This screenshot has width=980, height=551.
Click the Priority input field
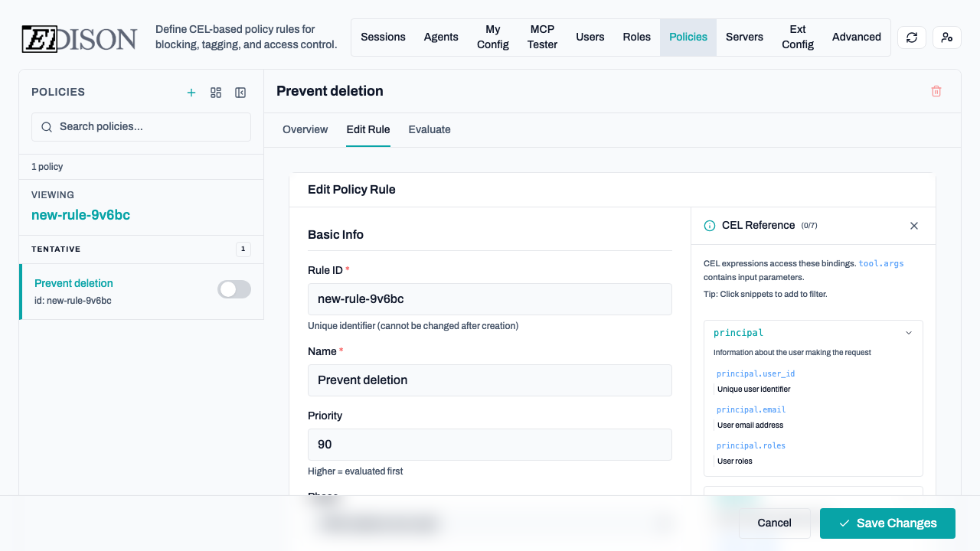tap(489, 445)
